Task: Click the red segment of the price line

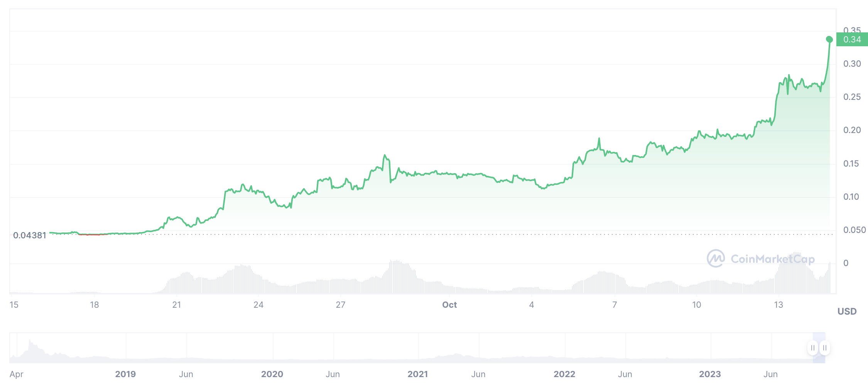Action: 93,234
